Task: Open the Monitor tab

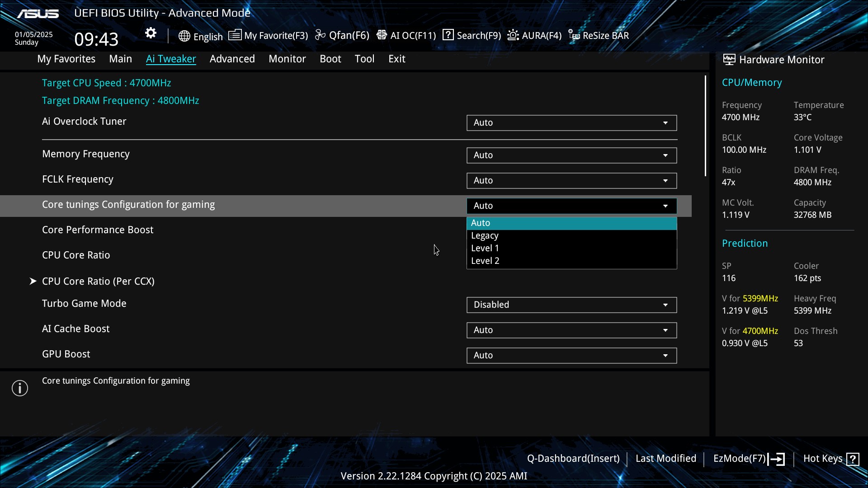Action: (287, 59)
